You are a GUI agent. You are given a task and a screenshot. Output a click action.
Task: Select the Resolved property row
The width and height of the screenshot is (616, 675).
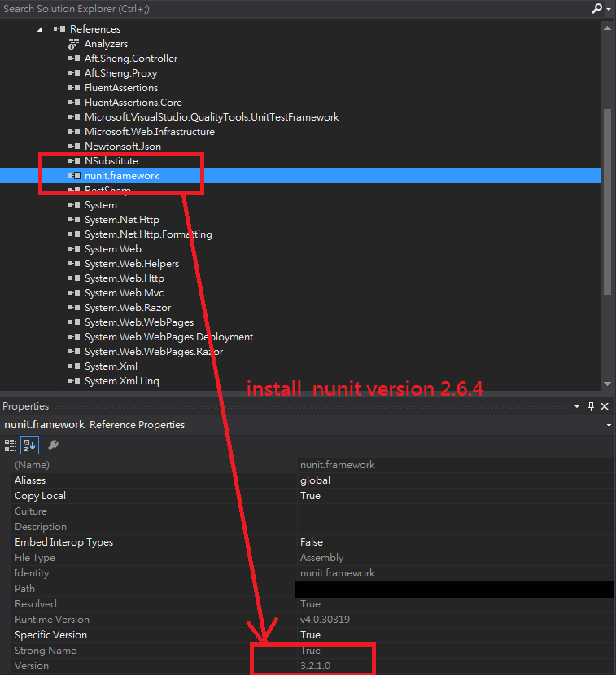(x=313, y=604)
